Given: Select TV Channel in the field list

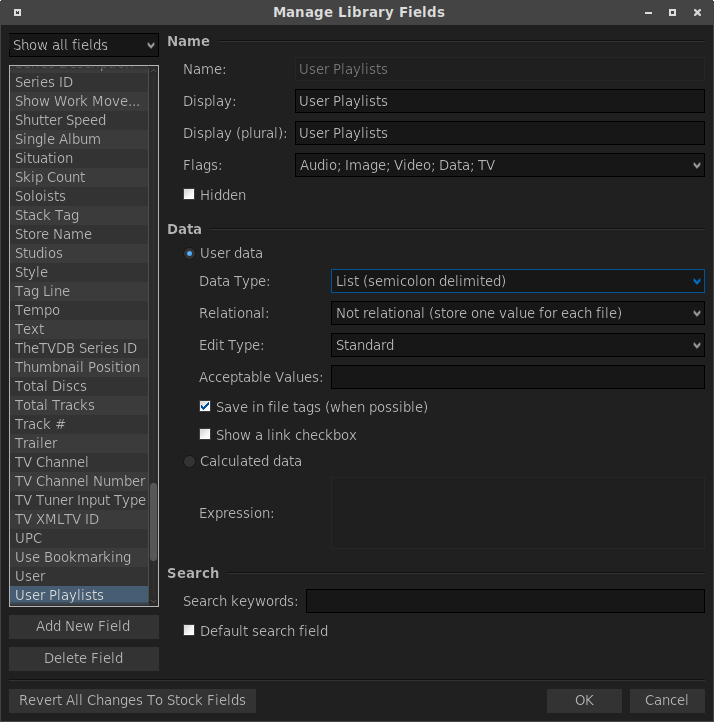Looking at the screenshot, I should coord(51,462).
